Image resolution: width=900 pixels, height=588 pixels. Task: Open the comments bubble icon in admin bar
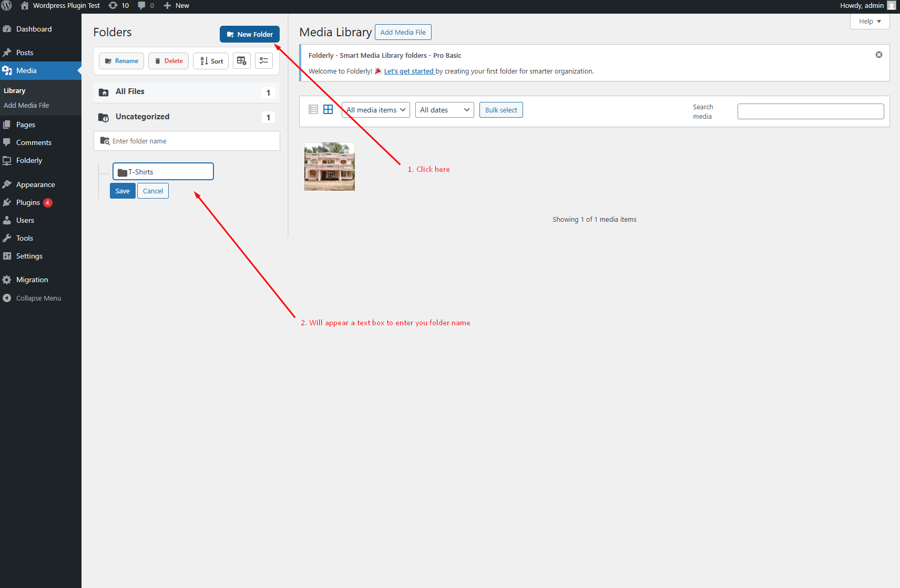click(146, 5)
